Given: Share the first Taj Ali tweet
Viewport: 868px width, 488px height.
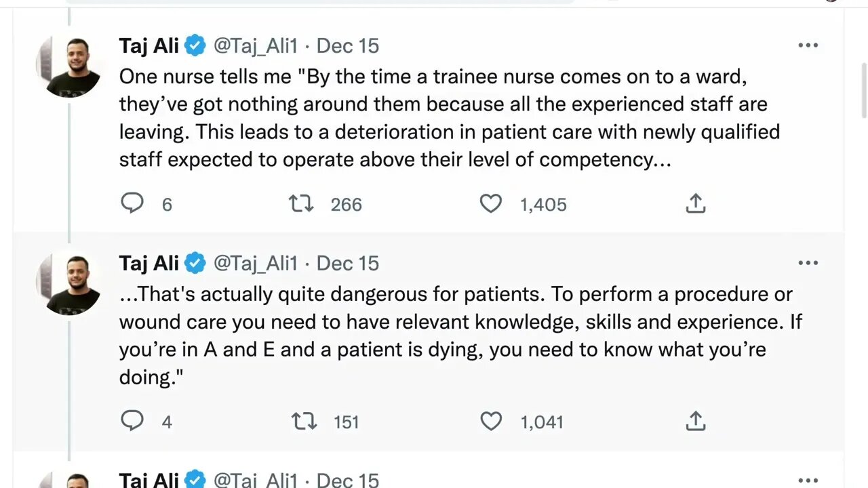Looking at the screenshot, I should 696,203.
